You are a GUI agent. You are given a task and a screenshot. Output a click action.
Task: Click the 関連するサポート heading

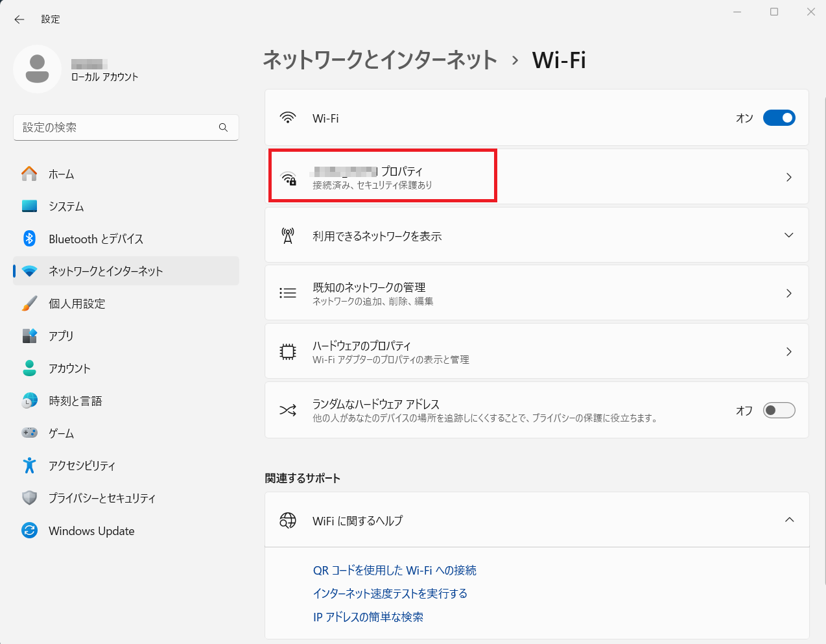[302, 478]
